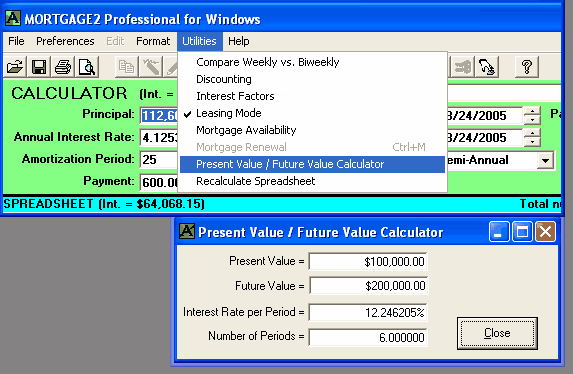This screenshot has width=573, height=374.
Task: Open the Help menu
Action: 239,41
